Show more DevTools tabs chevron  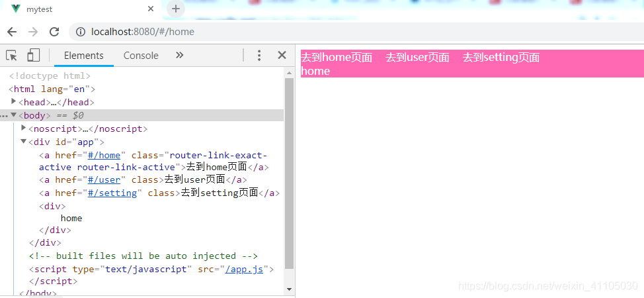tap(179, 55)
